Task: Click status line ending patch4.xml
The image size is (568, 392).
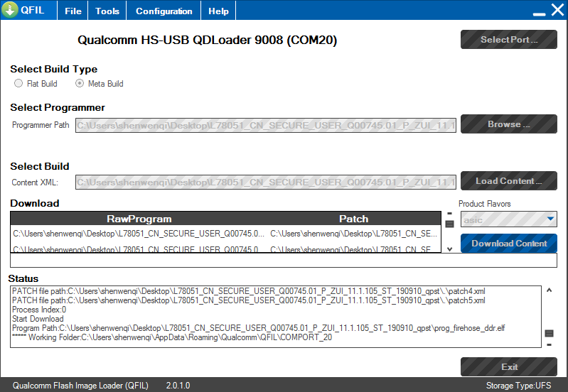Action: 249,291
